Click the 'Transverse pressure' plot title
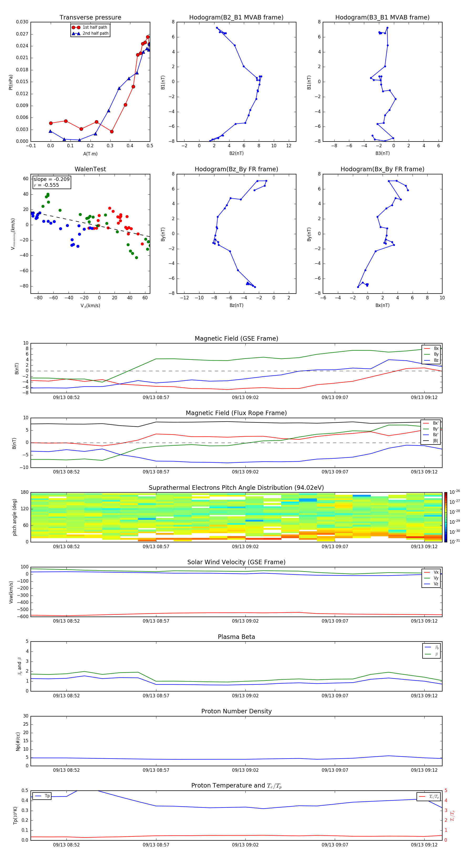 click(x=90, y=18)
